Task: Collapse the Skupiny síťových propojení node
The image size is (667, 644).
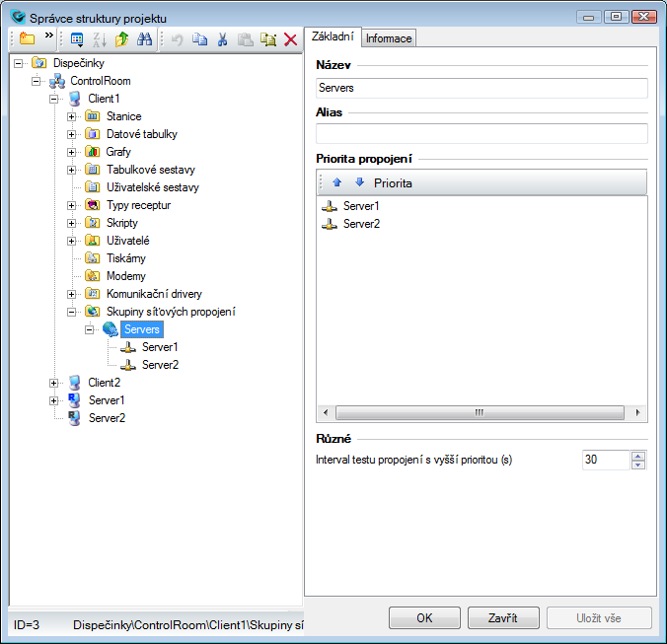Action: tap(72, 312)
